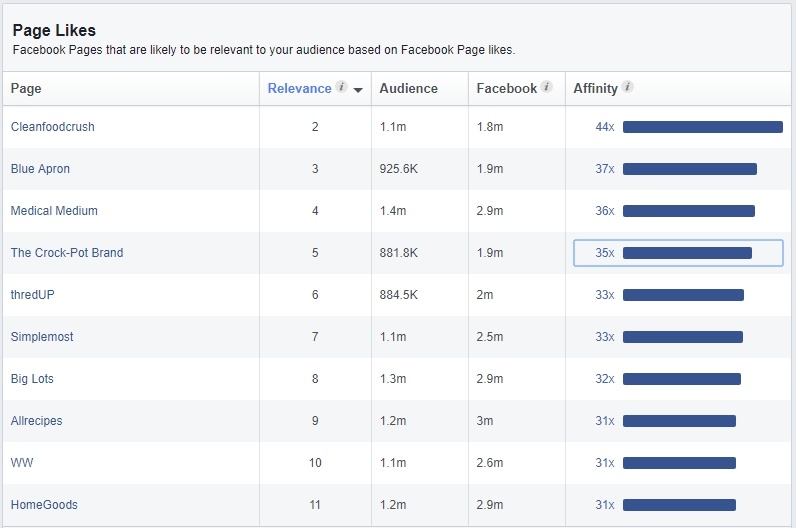Select the Audience column header
Image resolution: width=796 pixels, height=528 pixels.
point(408,88)
